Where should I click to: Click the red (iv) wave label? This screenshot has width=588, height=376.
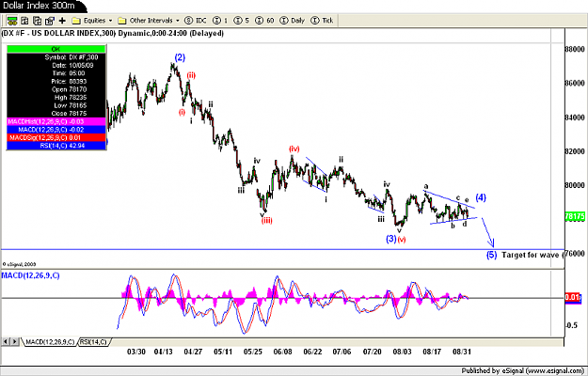pyautogui.click(x=294, y=149)
